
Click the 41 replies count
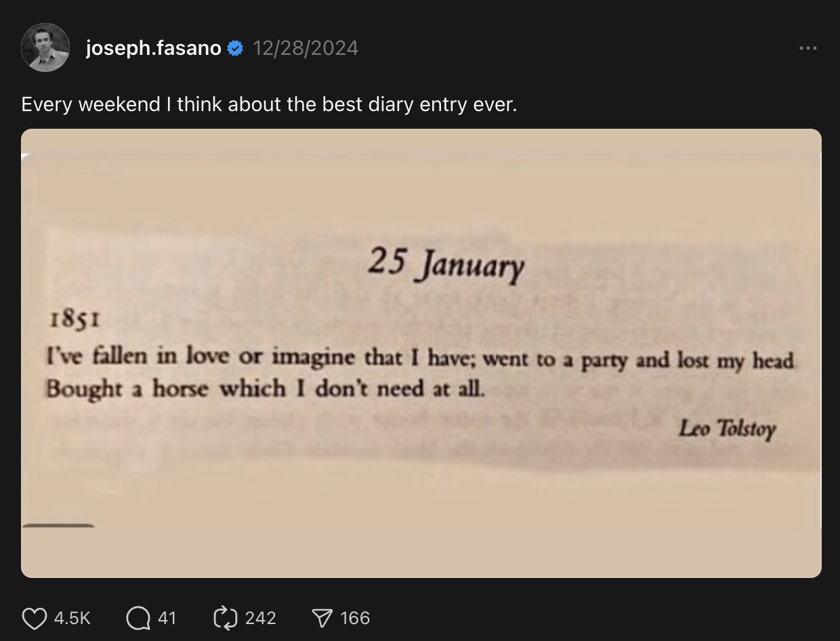coord(167,618)
